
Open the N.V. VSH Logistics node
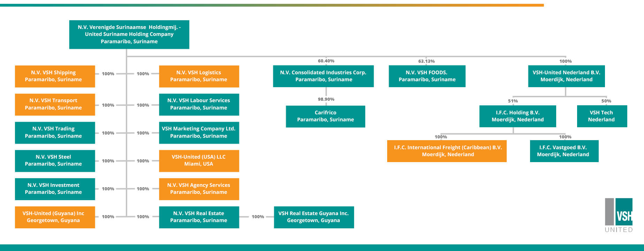click(x=199, y=76)
